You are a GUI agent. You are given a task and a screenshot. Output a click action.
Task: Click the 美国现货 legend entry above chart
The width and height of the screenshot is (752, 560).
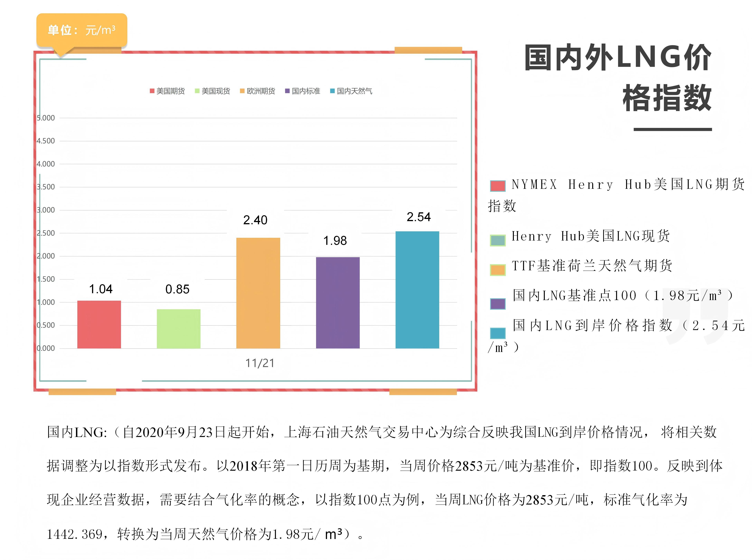click(x=212, y=91)
